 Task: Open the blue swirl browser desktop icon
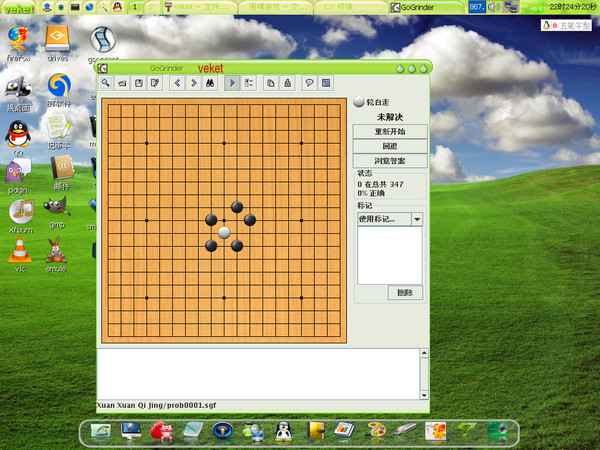point(59,85)
